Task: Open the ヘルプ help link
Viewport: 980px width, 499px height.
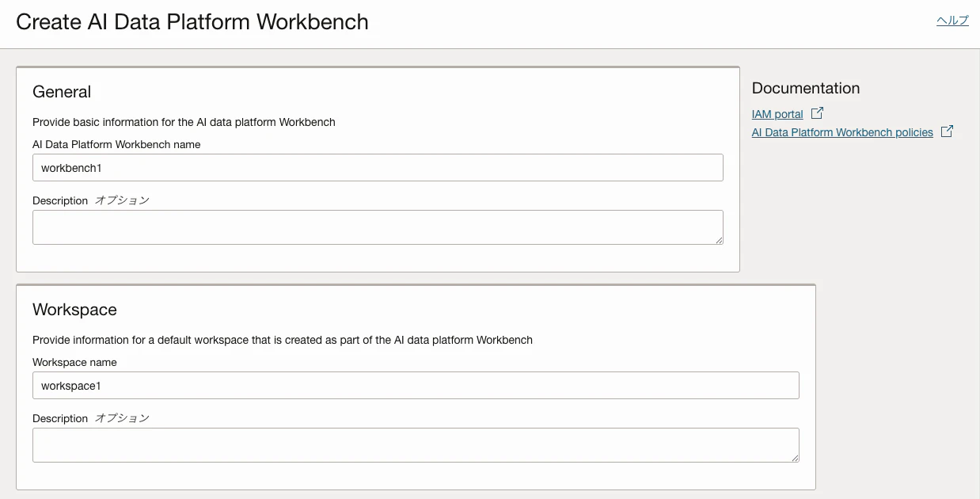Action: coord(952,21)
